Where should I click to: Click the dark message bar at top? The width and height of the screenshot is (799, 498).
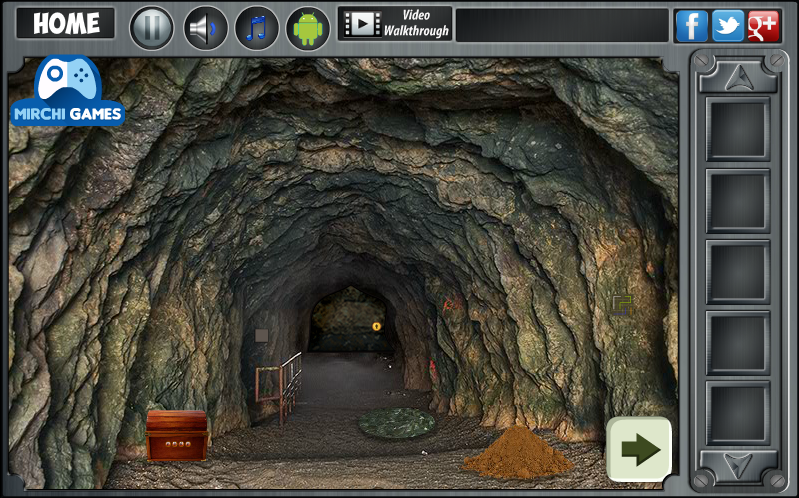562,25
